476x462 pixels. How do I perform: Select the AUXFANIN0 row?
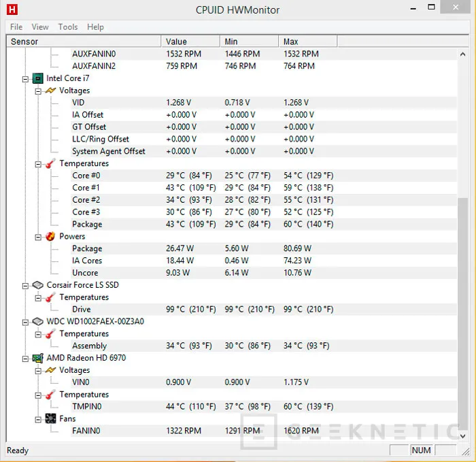tap(264, 54)
